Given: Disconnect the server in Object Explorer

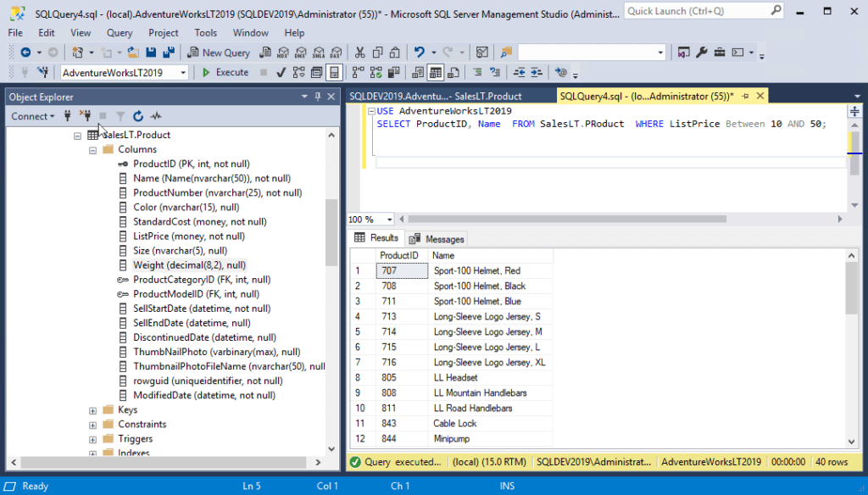Looking at the screenshot, I should [86, 116].
